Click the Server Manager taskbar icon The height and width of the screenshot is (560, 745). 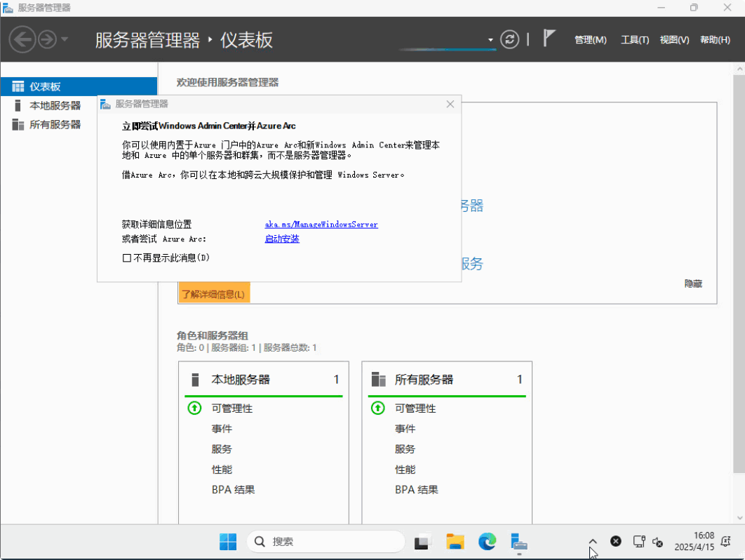pyautogui.click(x=519, y=542)
